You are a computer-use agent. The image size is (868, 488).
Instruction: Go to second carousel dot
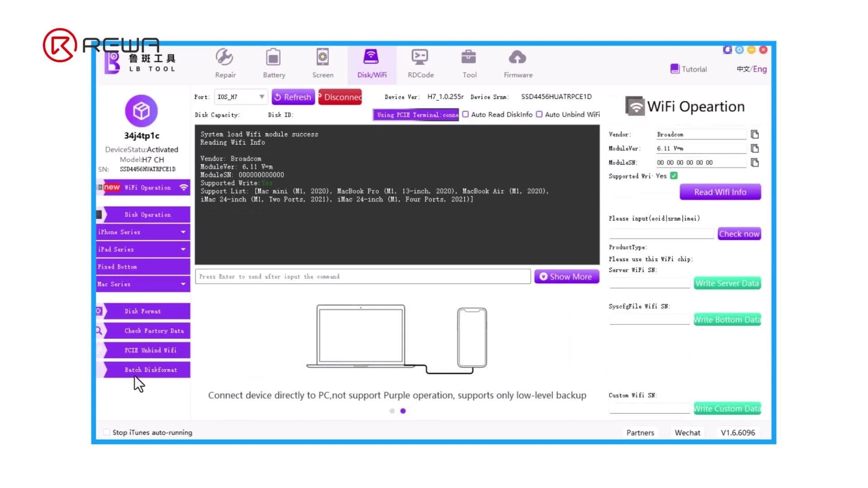click(403, 411)
